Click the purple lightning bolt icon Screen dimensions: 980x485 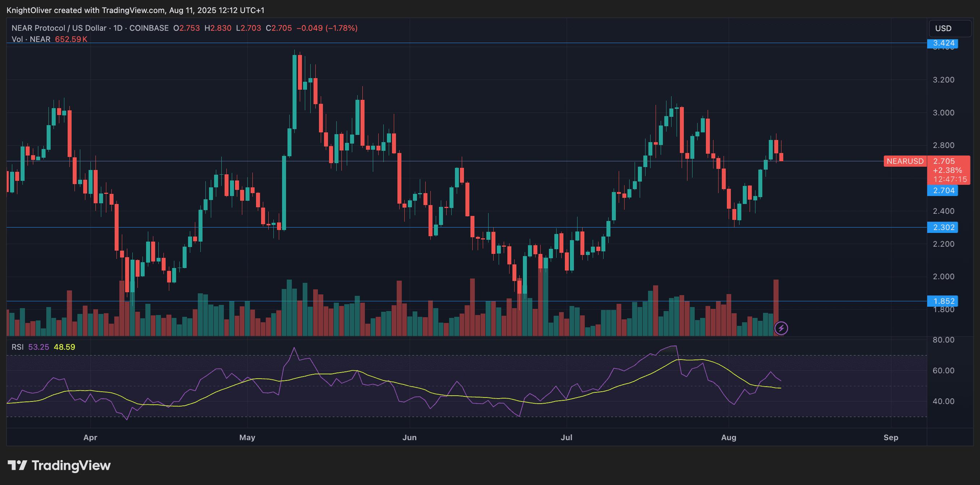click(x=781, y=328)
